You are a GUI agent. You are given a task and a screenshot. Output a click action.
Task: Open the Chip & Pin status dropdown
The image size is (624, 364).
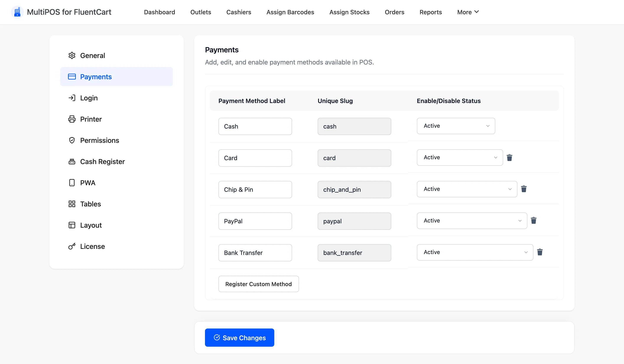[x=467, y=189]
